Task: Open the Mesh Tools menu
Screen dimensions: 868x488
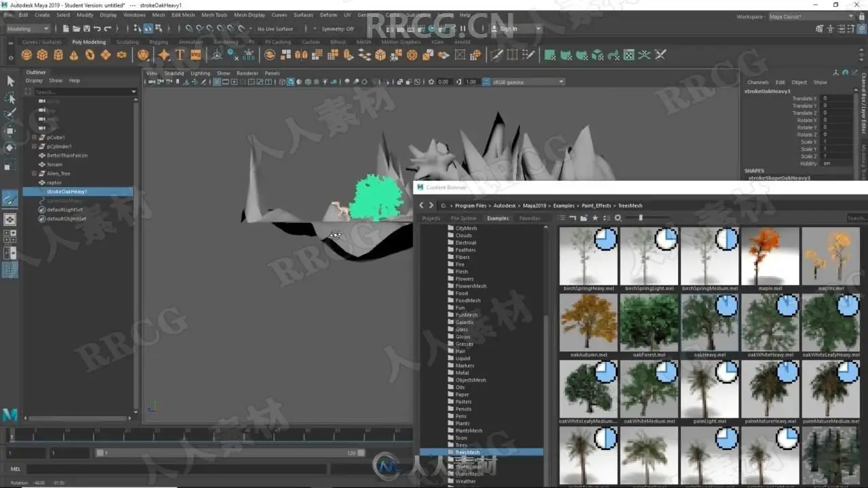Action: (x=214, y=15)
